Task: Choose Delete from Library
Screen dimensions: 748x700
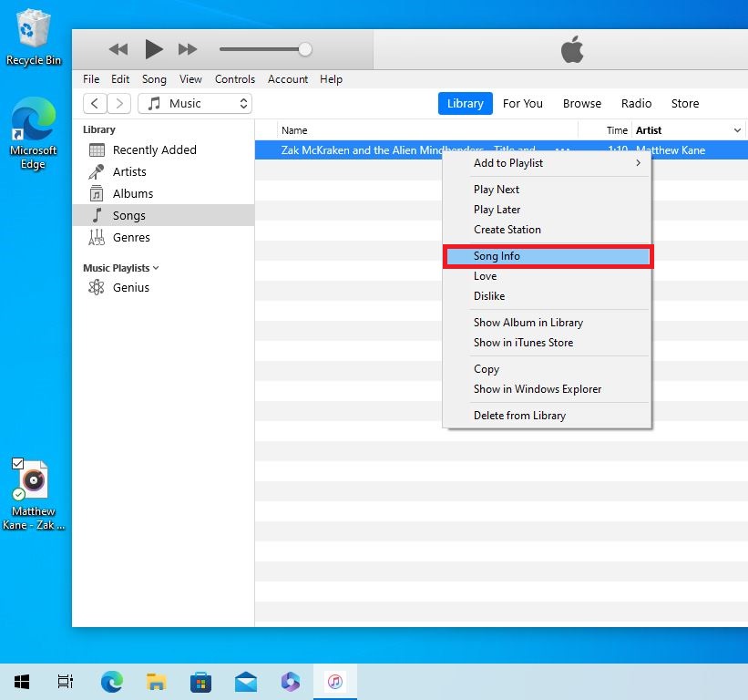Action: tap(548, 416)
